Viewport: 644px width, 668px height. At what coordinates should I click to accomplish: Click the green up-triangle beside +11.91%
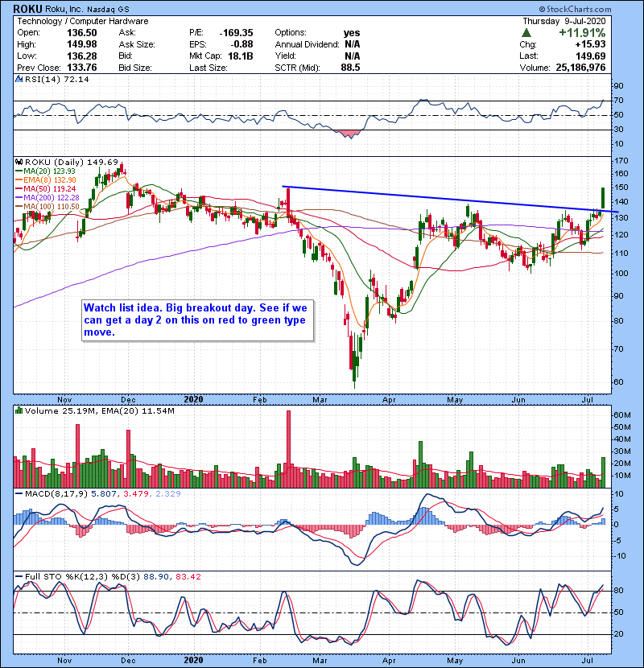526,33
